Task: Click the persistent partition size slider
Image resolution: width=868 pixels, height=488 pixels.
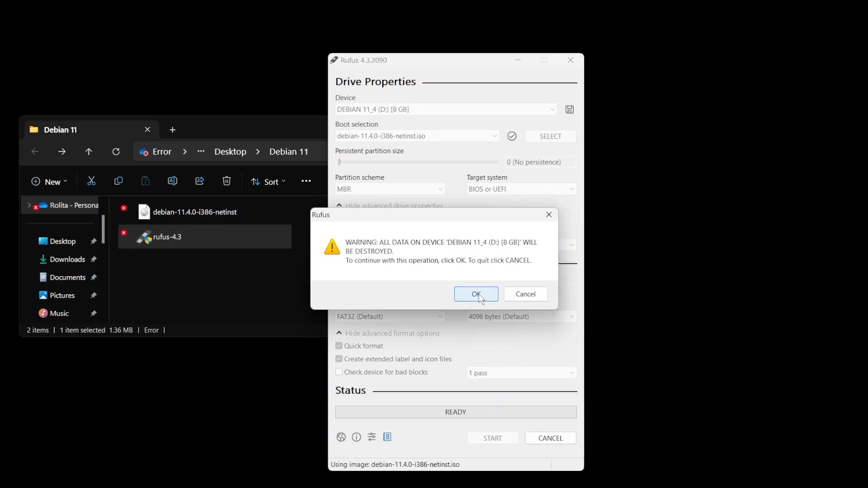Action: pos(417,162)
